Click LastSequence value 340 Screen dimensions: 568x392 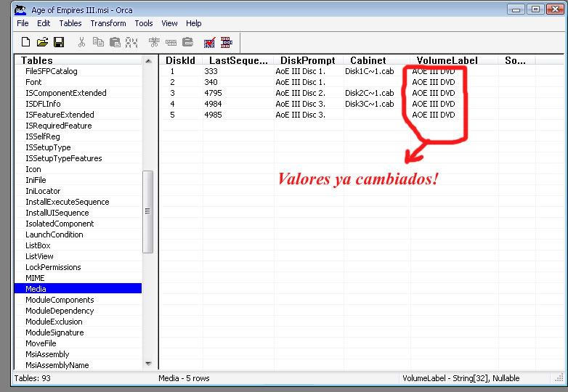211,82
